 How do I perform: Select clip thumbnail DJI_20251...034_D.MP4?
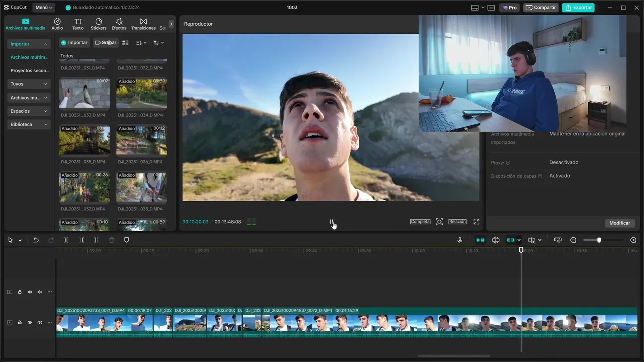tap(141, 94)
